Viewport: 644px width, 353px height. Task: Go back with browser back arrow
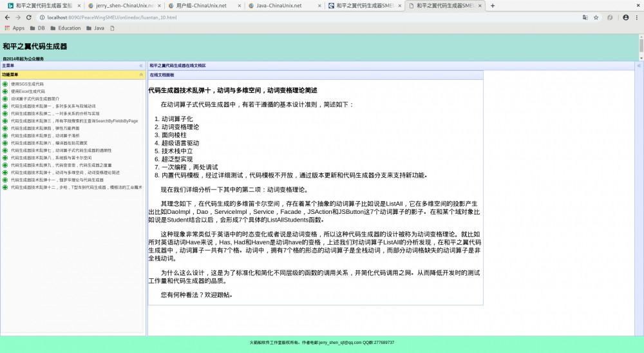pos(7,17)
